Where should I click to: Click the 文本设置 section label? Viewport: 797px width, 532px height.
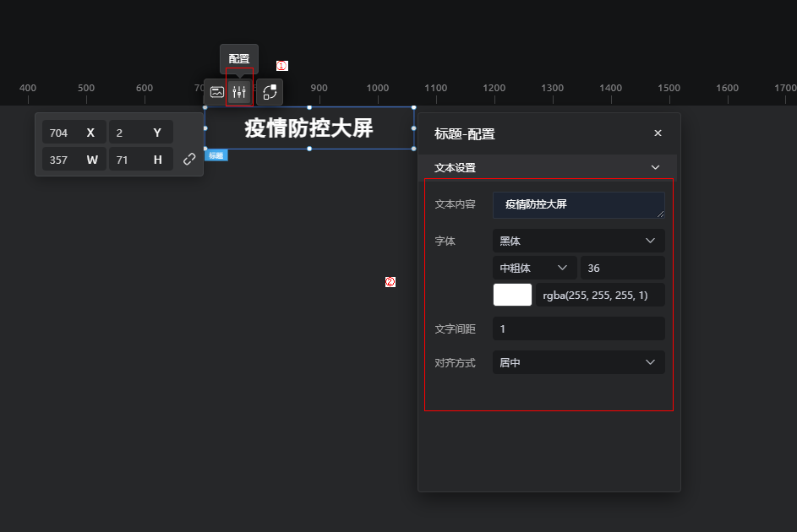[x=455, y=167]
